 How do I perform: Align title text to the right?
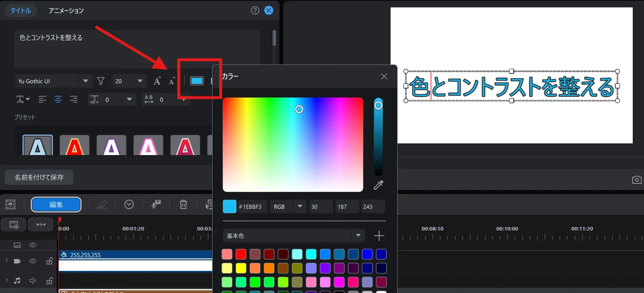73,99
